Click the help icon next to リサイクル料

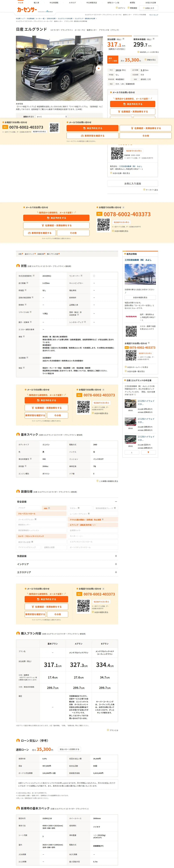[x=31, y=312]
